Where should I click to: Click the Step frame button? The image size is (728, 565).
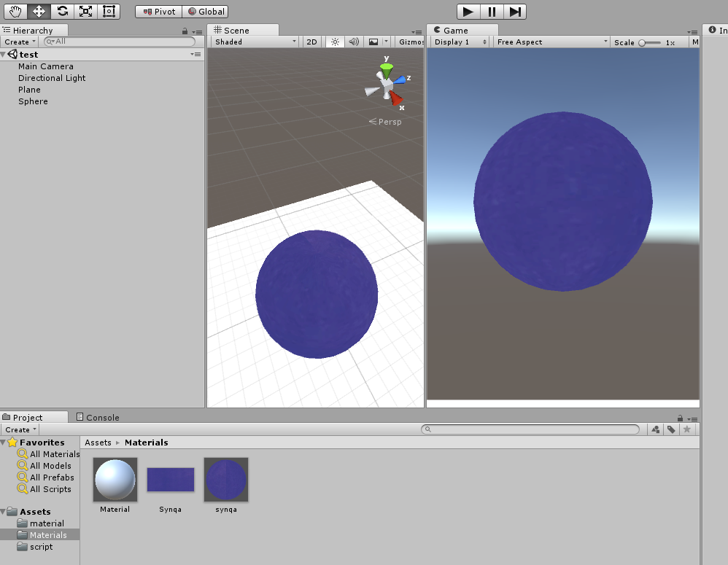coord(514,12)
